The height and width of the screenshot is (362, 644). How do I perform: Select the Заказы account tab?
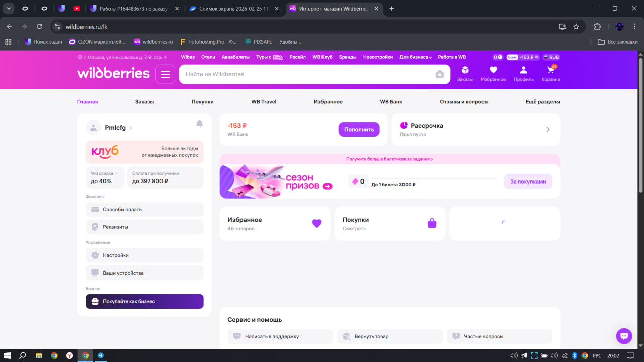[x=144, y=102]
